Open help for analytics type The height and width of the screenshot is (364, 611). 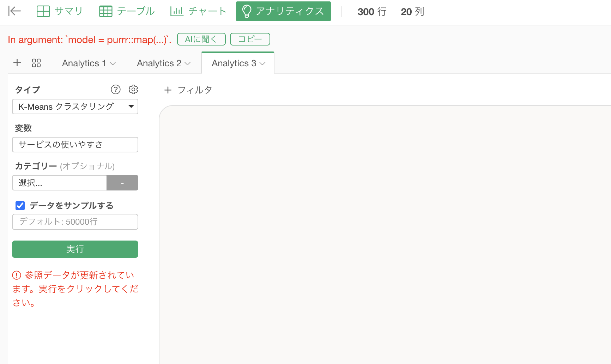(x=116, y=90)
